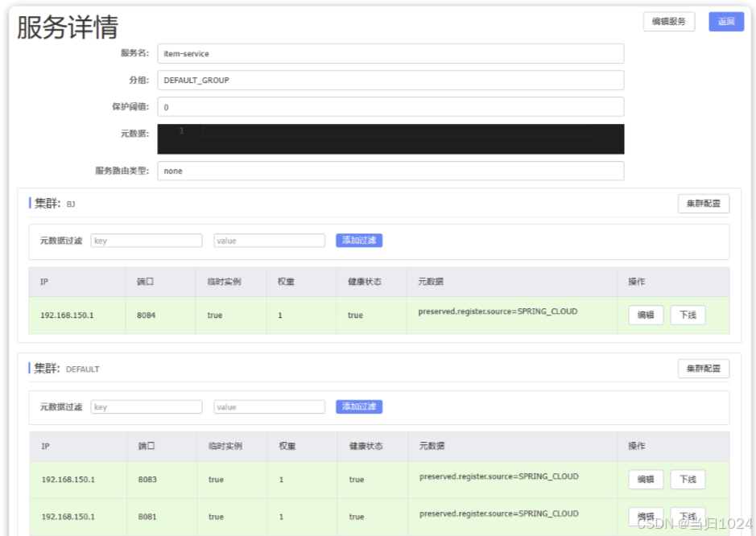Edit the instance on port 8083
This screenshot has height=536, width=756.
(x=646, y=480)
